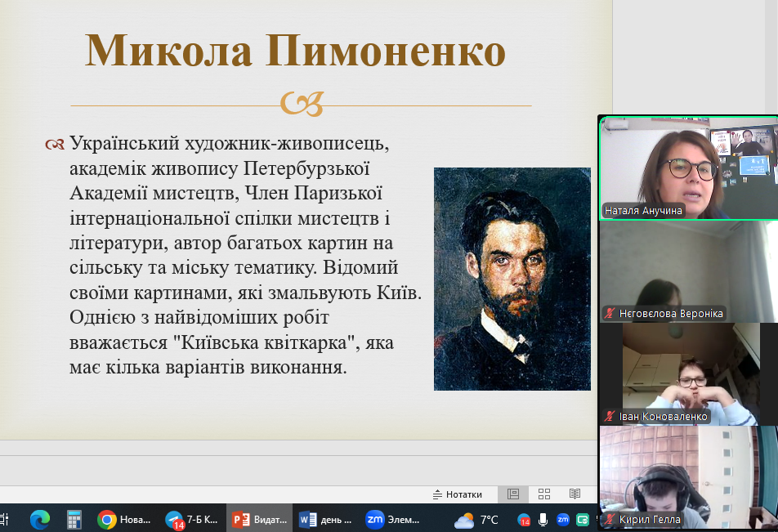Click muted mic icon of Нєговєлова Вероніка
Viewport: 778px width, 532px height.
tap(610, 314)
